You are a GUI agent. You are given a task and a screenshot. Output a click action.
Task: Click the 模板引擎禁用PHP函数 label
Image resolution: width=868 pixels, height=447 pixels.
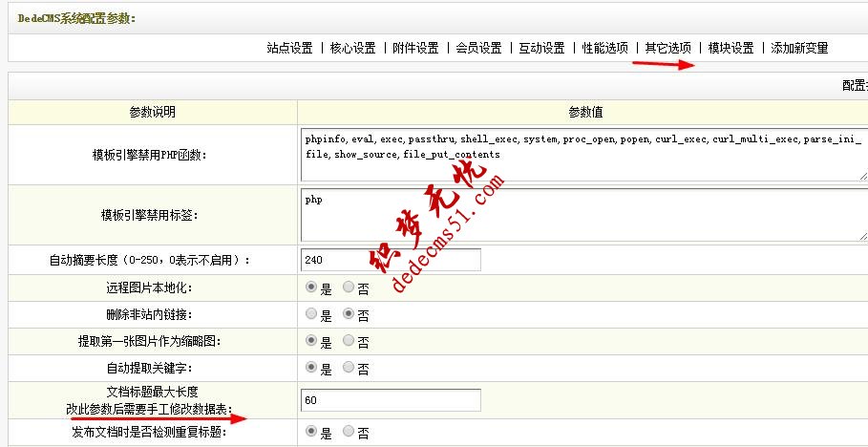[x=149, y=155]
